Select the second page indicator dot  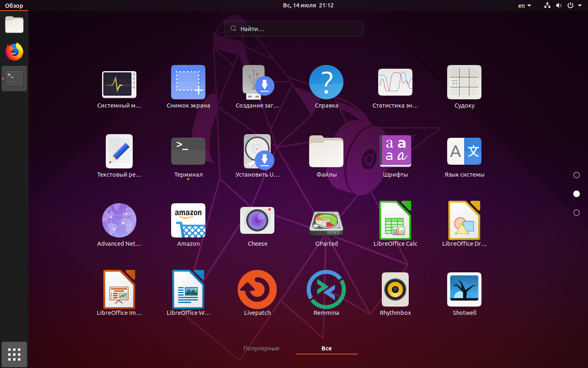pyautogui.click(x=577, y=194)
